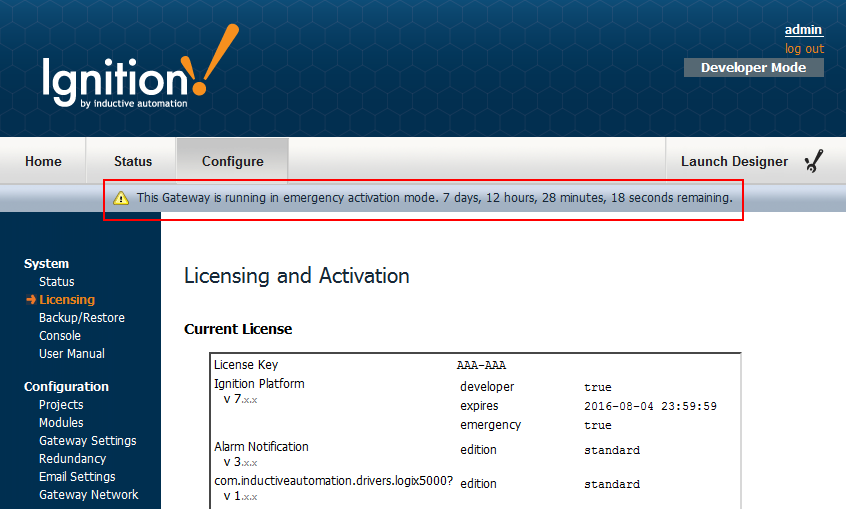Click the developer field label
Screen dimensions: 846x509
(487, 387)
